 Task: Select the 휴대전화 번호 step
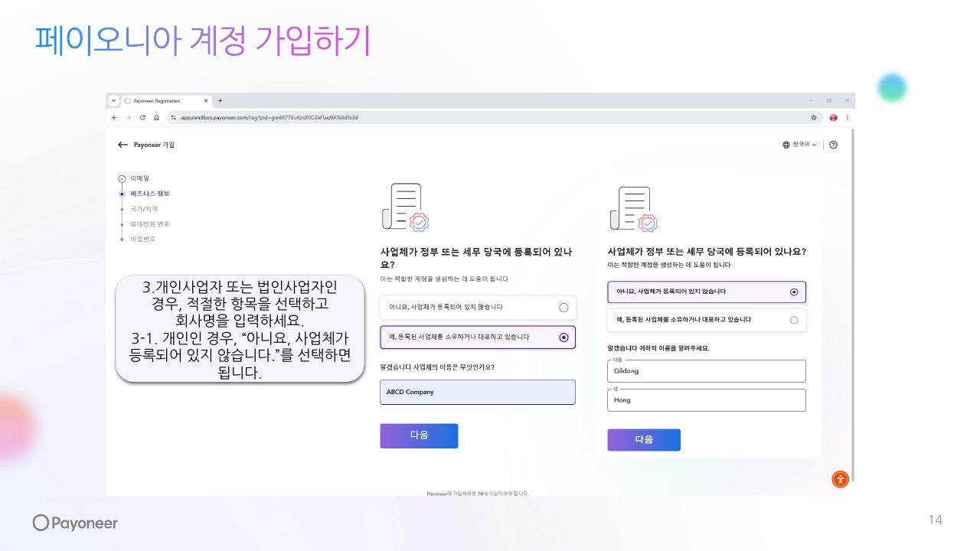pos(150,223)
